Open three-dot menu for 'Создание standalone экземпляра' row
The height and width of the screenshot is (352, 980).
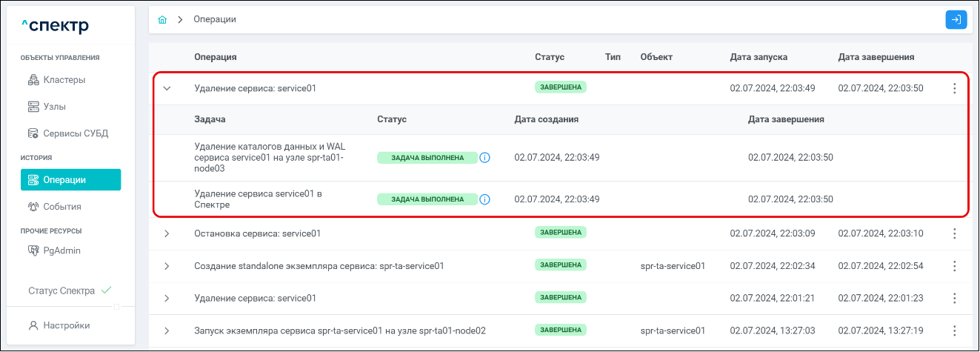(954, 266)
